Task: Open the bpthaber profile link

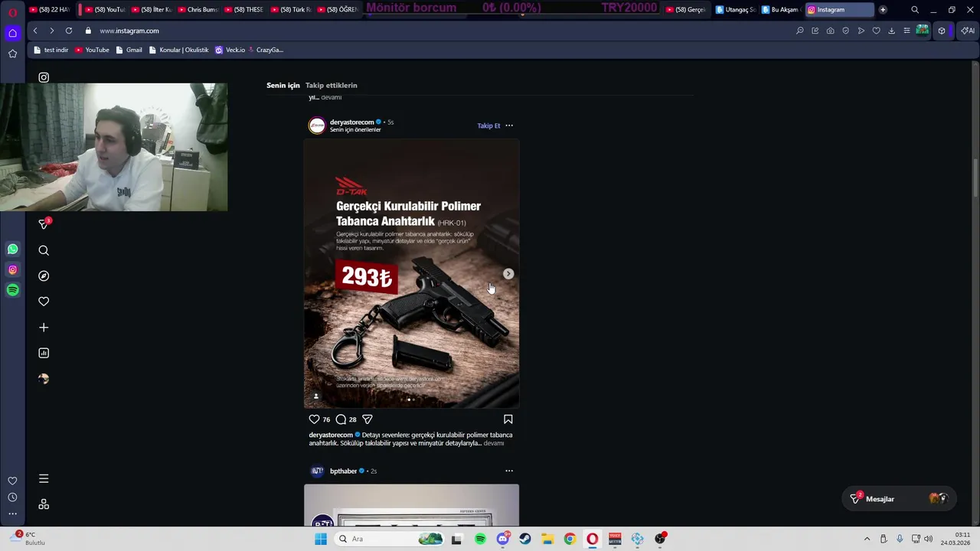Action: 343,471
